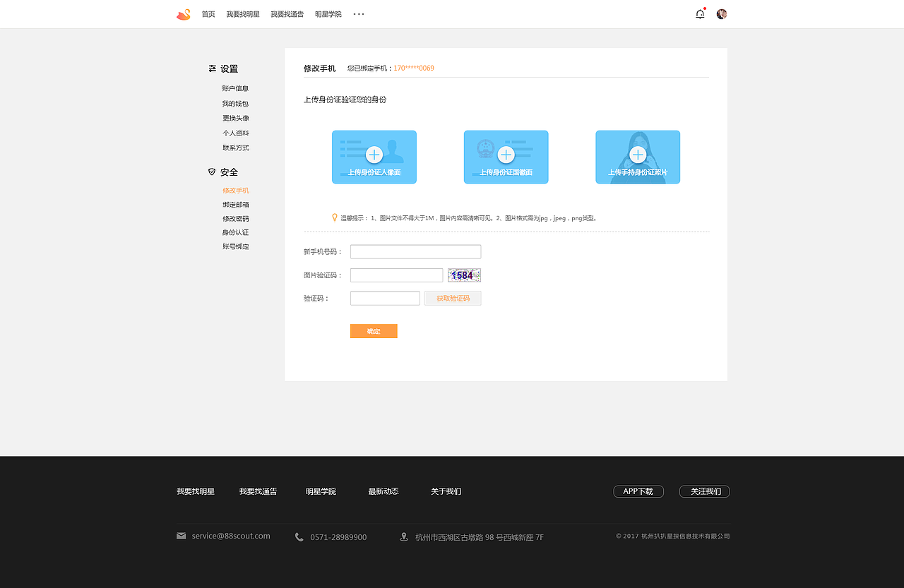Screen dimensions: 904x588
Task: Click the user avatar in the header
Action: point(721,13)
